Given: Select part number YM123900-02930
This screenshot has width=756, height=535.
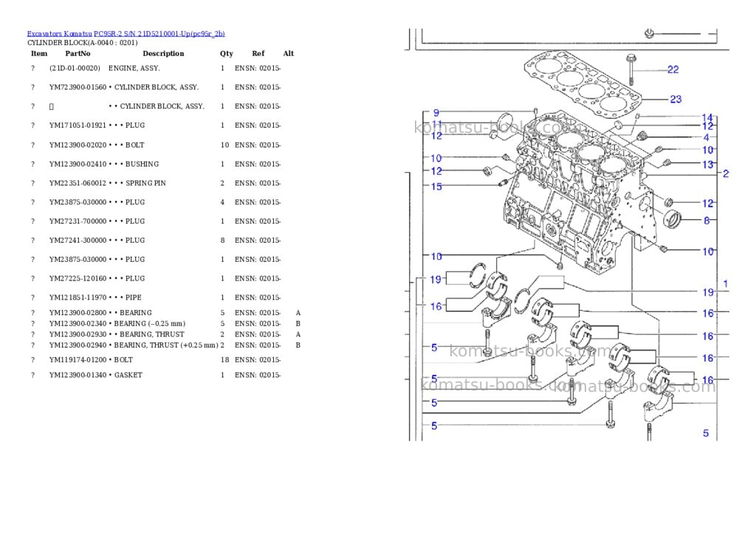Looking at the screenshot, I should click(x=78, y=334).
